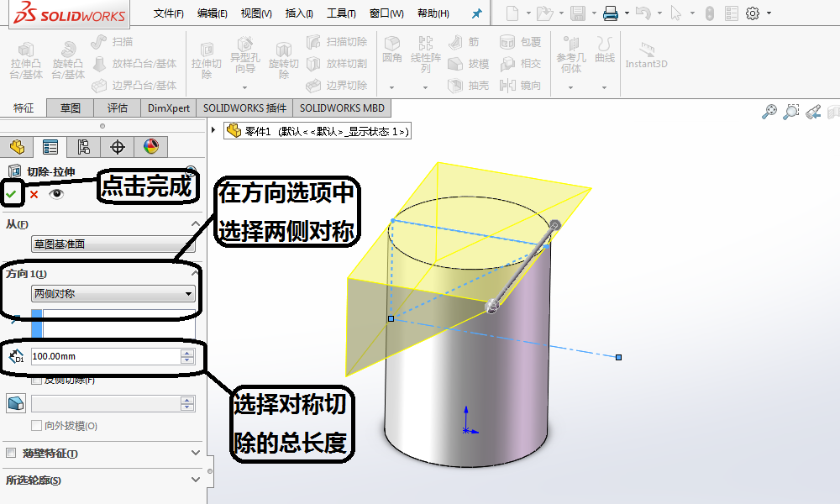Switch to the DisplayManager color ball tab
This screenshot has height=504, width=840.
[x=151, y=147]
